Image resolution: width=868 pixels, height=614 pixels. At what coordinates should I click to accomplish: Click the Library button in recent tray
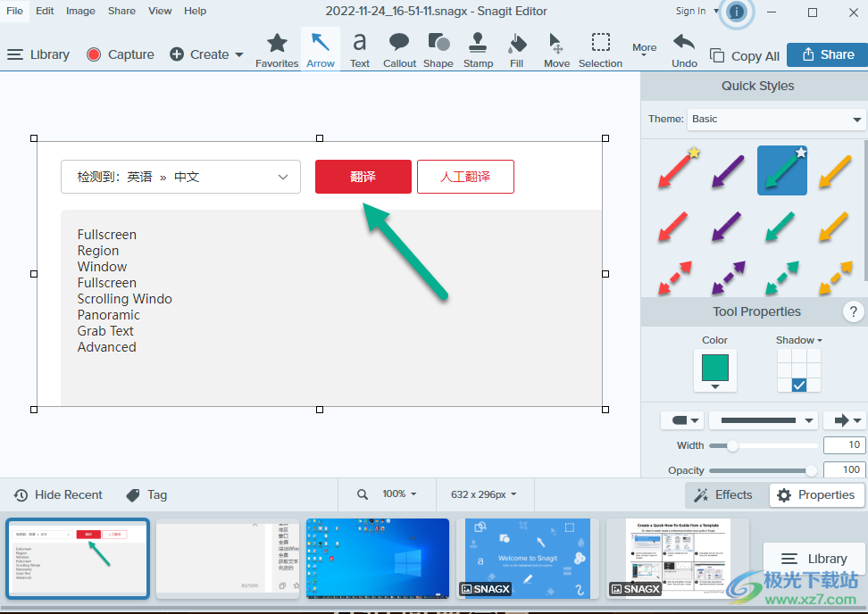click(x=814, y=559)
